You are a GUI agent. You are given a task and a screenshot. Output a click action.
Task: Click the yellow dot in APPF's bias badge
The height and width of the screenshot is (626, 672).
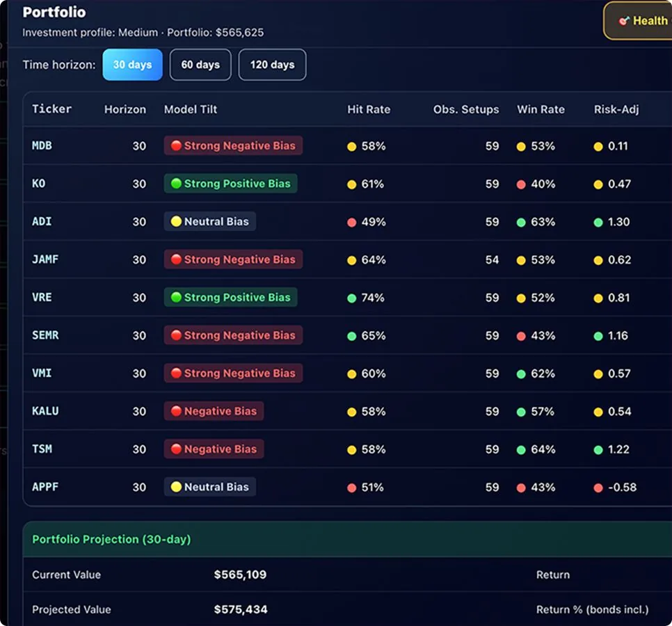click(176, 486)
